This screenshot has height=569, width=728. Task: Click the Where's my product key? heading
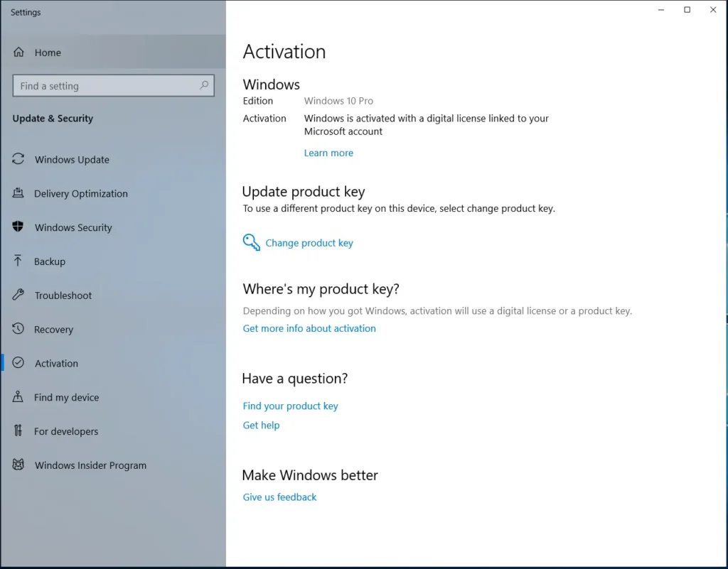pyautogui.click(x=321, y=289)
